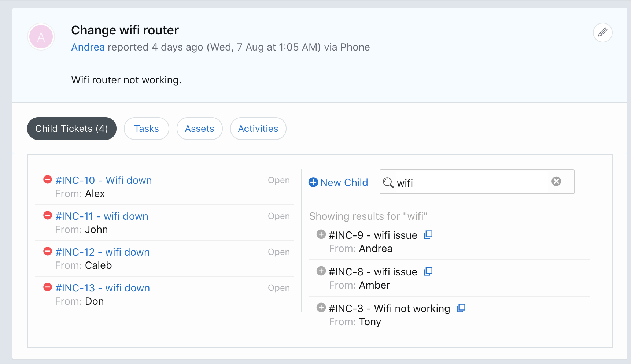
Task: Remove #INC-10 using its red minus icon
Action: click(x=47, y=179)
